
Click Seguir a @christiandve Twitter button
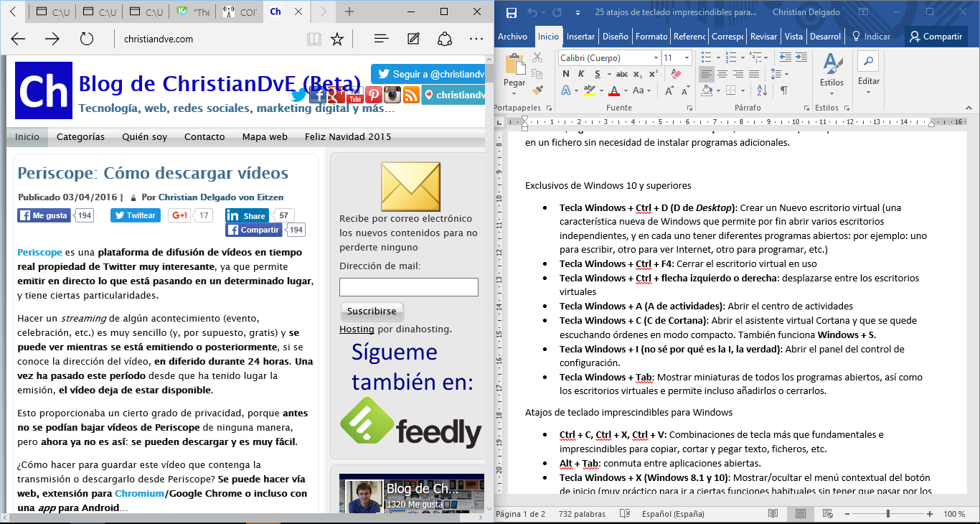[x=428, y=74]
